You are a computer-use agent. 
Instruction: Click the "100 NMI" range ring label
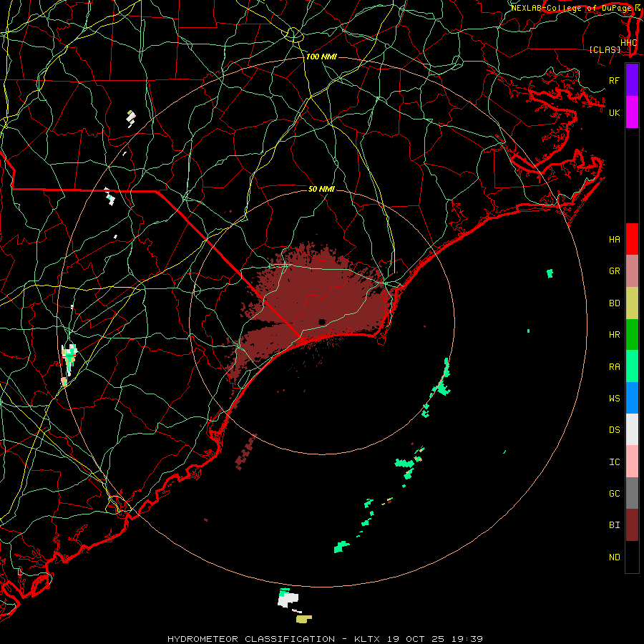(321, 57)
